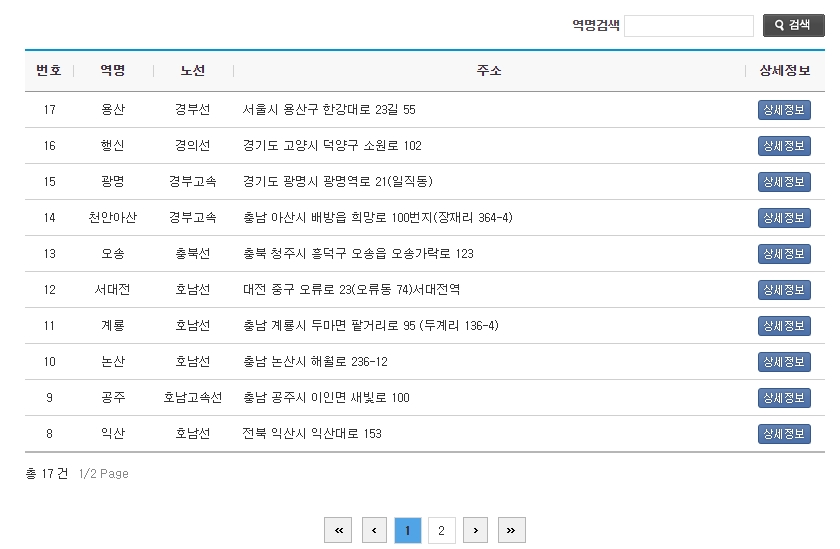Viewport: 840px width, 549px height.
Task: Click address 충남 논산시 해월로 236-12
Action: click(315, 361)
